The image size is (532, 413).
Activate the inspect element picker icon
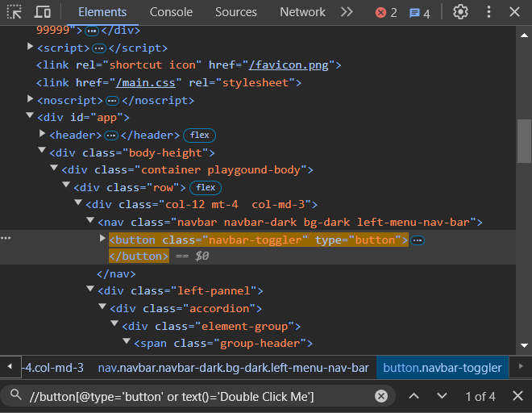(x=14, y=12)
